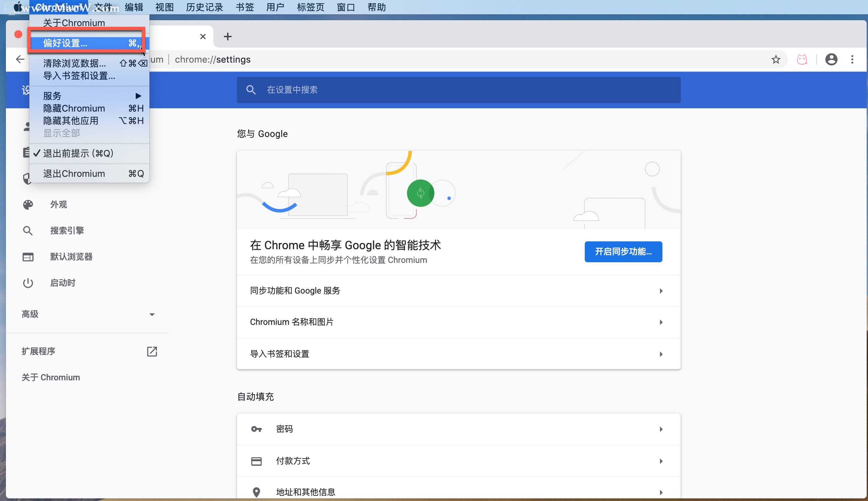
Task: Click the settings search field
Action: (458, 90)
